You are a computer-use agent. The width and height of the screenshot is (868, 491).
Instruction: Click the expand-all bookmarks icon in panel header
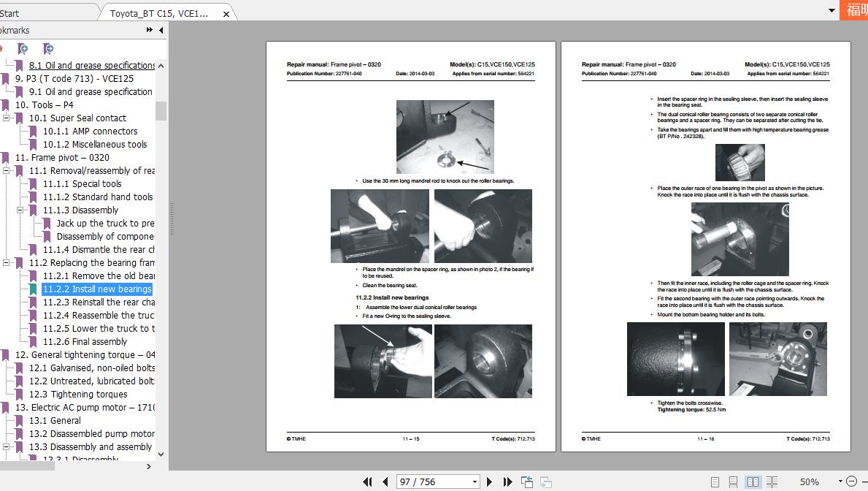point(149,30)
